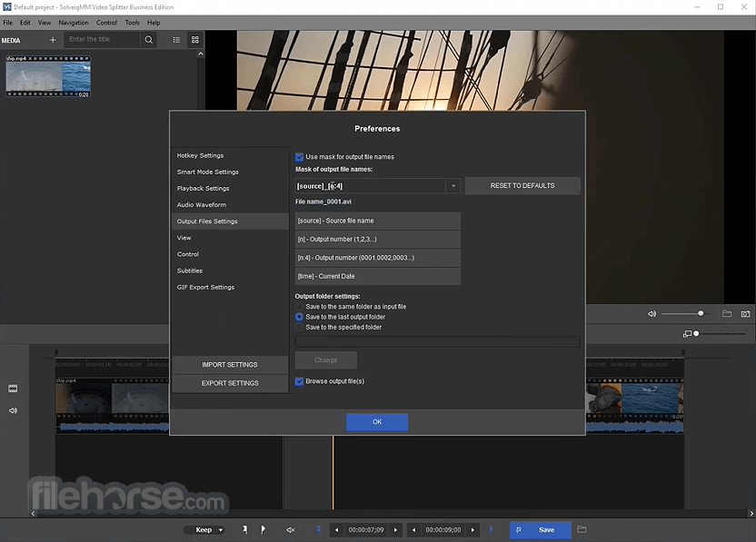
Task: Open the Control menu
Action: (106, 23)
